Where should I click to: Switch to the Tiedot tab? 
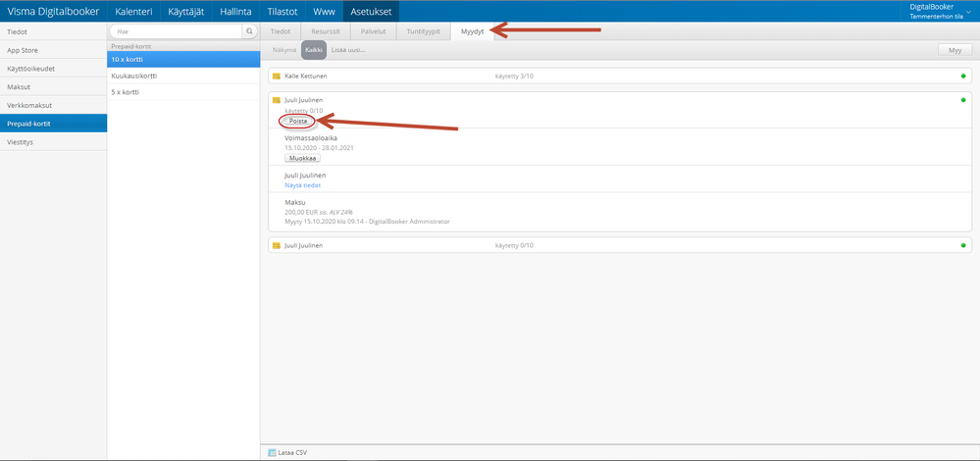point(281,31)
